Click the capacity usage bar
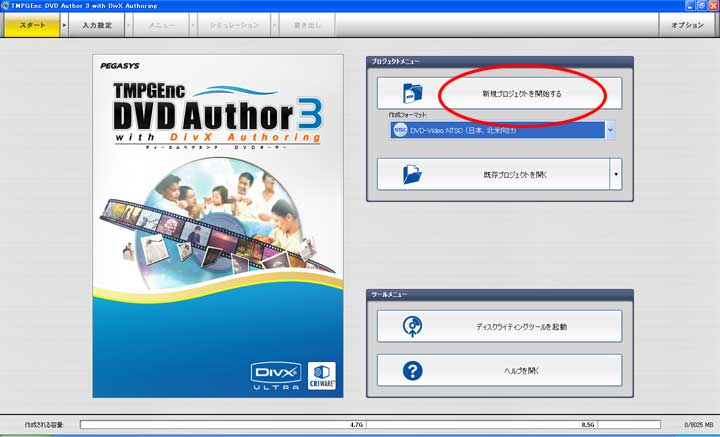This screenshot has width=720, height=437. (371, 425)
